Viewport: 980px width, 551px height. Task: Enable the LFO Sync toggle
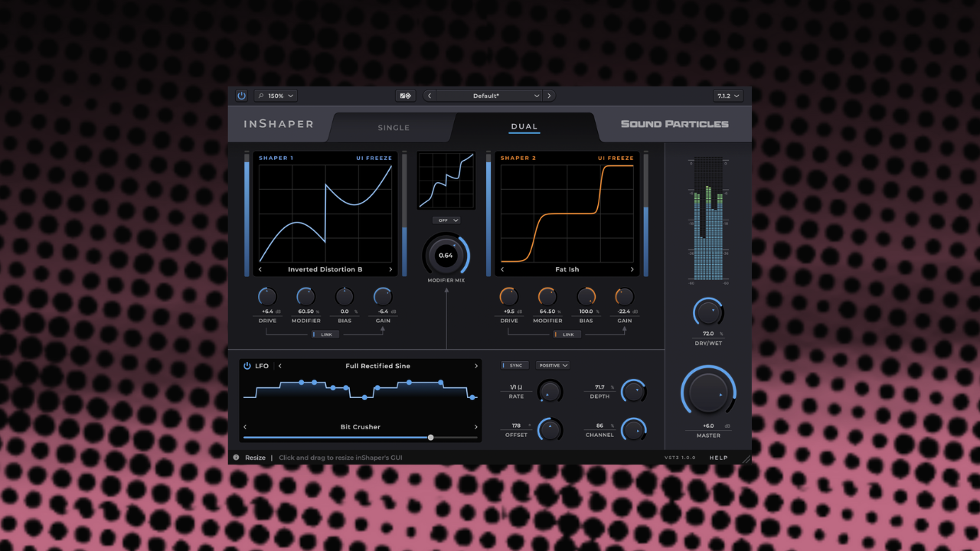(x=514, y=366)
